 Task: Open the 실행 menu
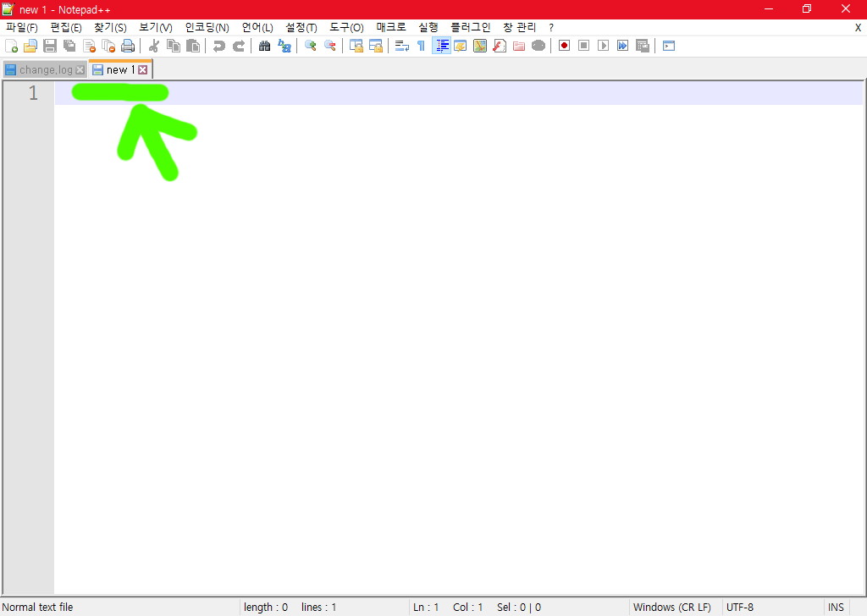tap(428, 27)
